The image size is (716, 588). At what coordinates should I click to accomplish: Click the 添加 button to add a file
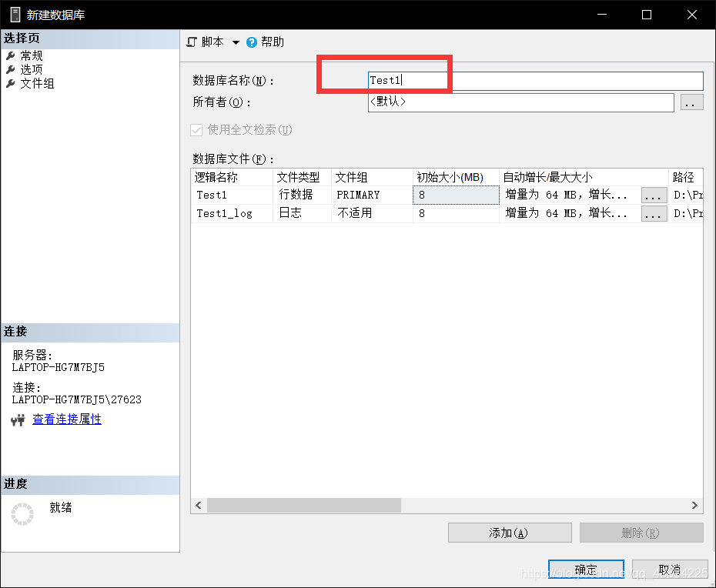[510, 532]
